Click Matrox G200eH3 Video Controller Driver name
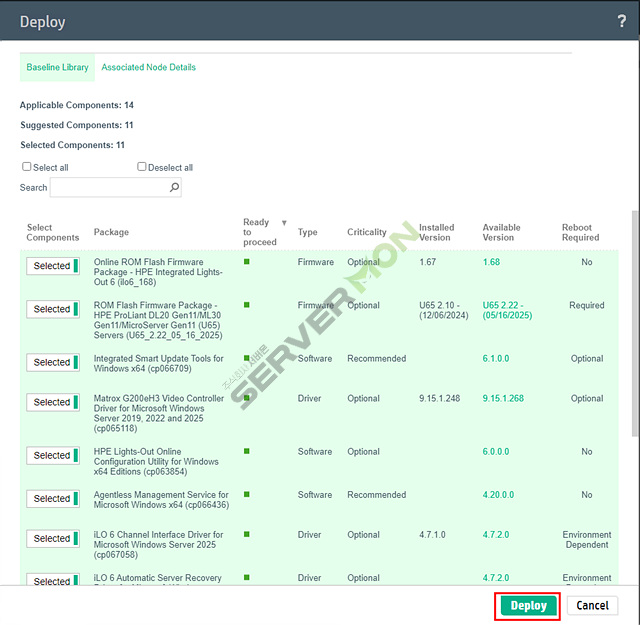Image resolution: width=640 pixels, height=625 pixels. [x=159, y=413]
